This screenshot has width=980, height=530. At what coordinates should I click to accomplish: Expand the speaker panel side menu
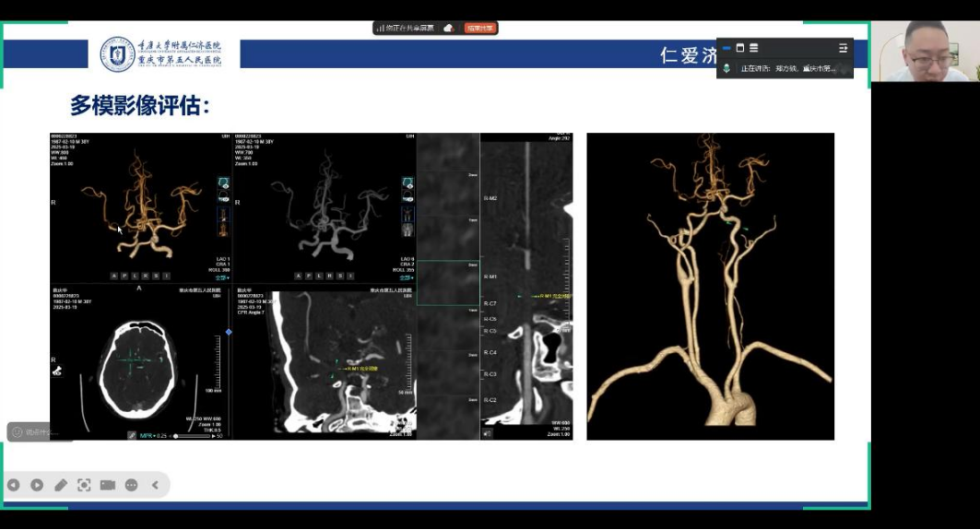point(843,48)
